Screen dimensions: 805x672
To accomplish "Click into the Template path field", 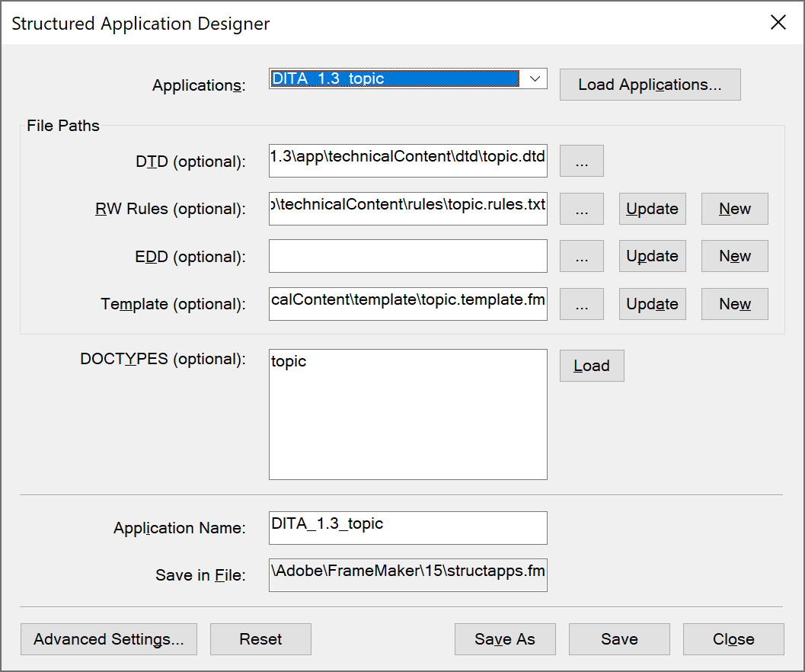I will tap(407, 304).
